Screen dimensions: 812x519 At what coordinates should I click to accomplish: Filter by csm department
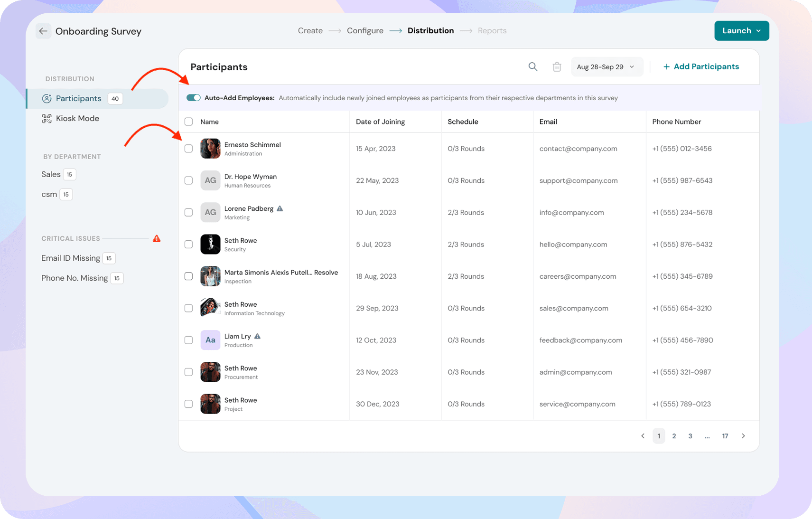56,194
